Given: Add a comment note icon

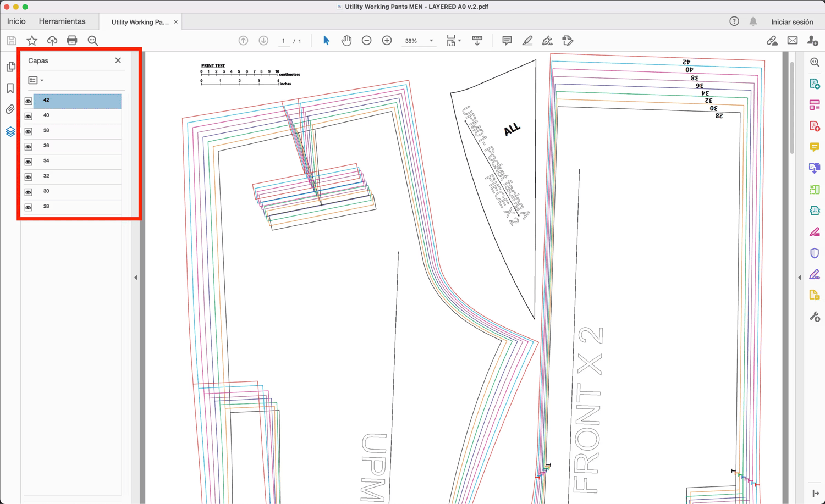Looking at the screenshot, I should click(507, 41).
